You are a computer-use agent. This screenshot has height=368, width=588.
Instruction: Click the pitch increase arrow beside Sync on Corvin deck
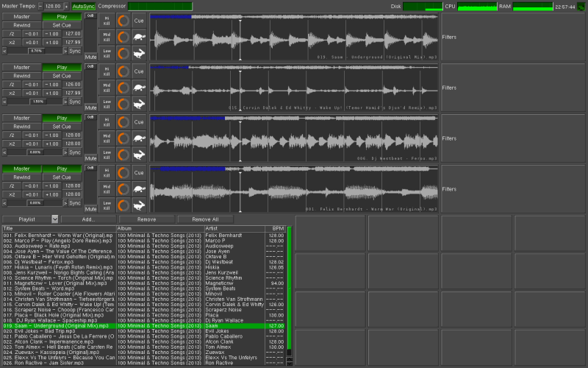[65, 102]
